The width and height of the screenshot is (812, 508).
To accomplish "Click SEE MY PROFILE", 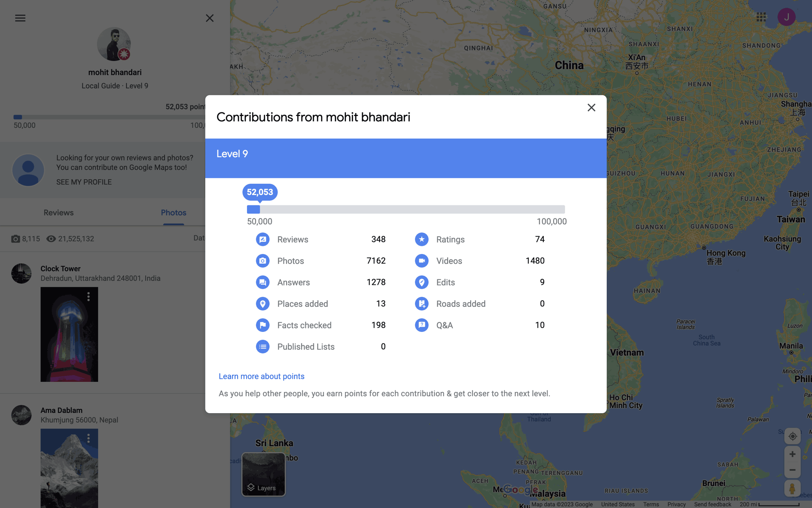I will [x=84, y=182].
